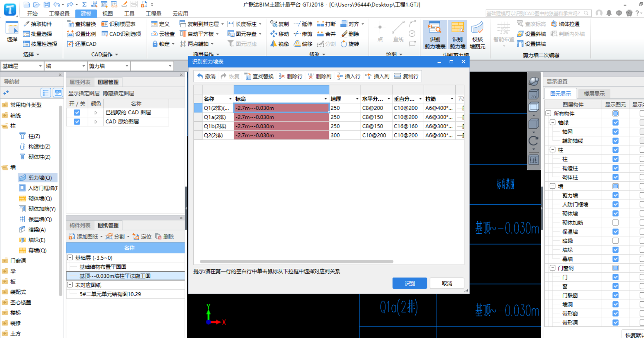
Task: Click the Q1a(2排) 标高 cell
Action: tap(281, 117)
